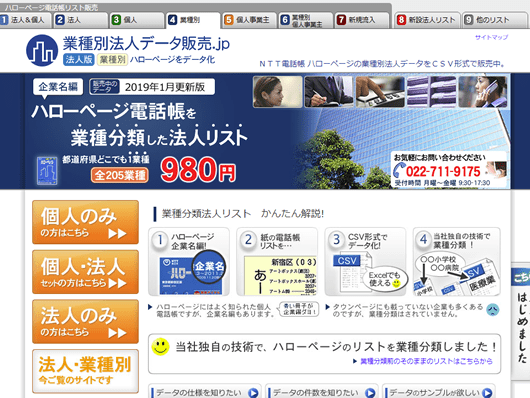Click the blue sad face icon
The image size is (530, 398).
click(492, 310)
